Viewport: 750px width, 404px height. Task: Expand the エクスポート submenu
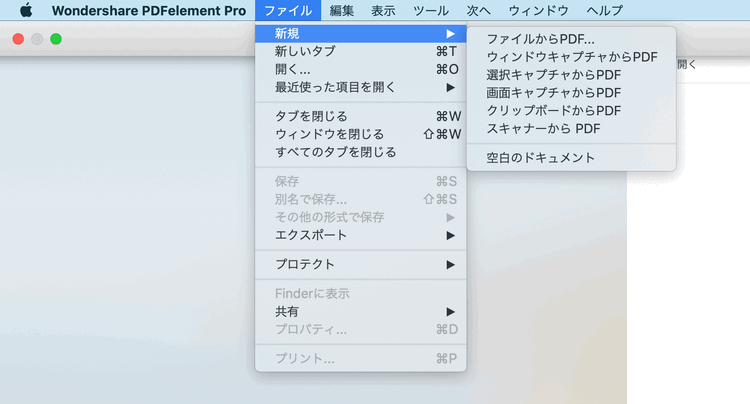361,235
